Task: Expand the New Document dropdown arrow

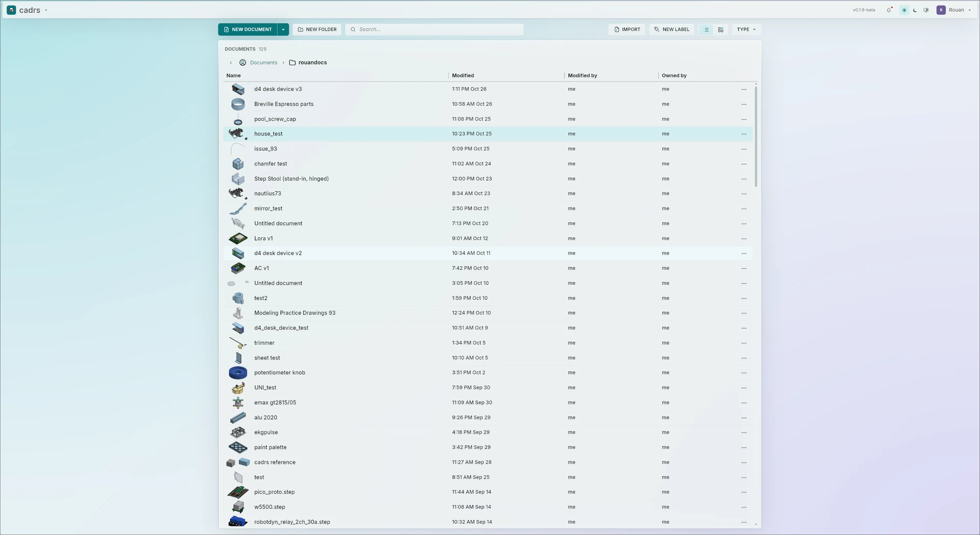Action: pyautogui.click(x=283, y=30)
